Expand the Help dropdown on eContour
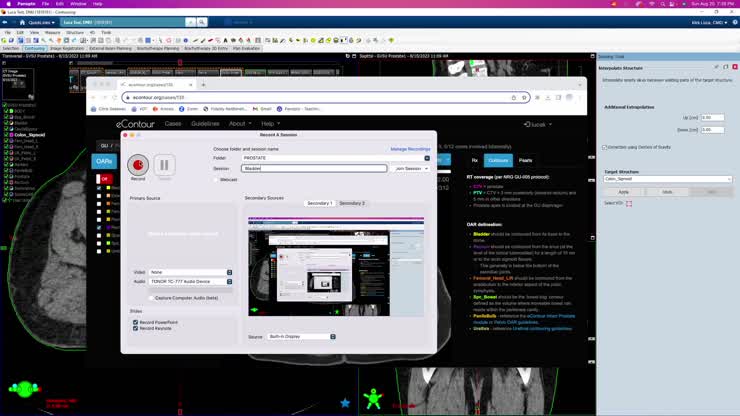This screenshot has width=740, height=416. click(x=270, y=124)
